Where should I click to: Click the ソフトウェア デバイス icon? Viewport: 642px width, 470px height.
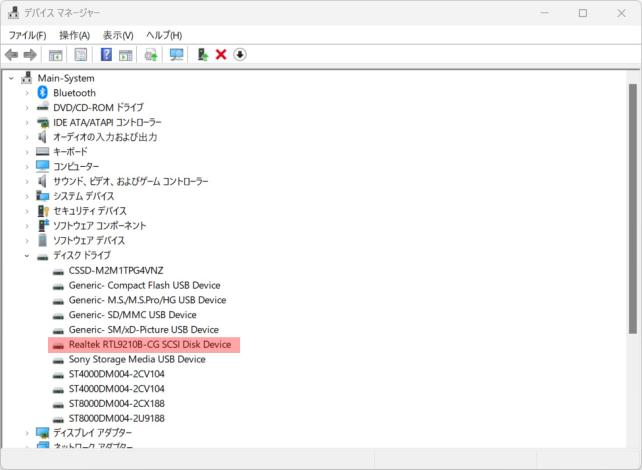(x=43, y=240)
